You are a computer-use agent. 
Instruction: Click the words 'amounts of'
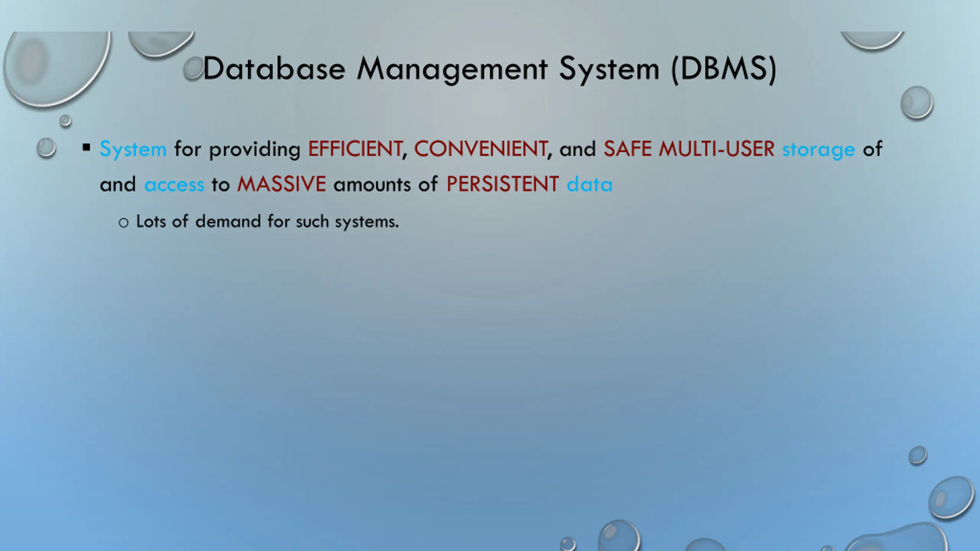(385, 184)
